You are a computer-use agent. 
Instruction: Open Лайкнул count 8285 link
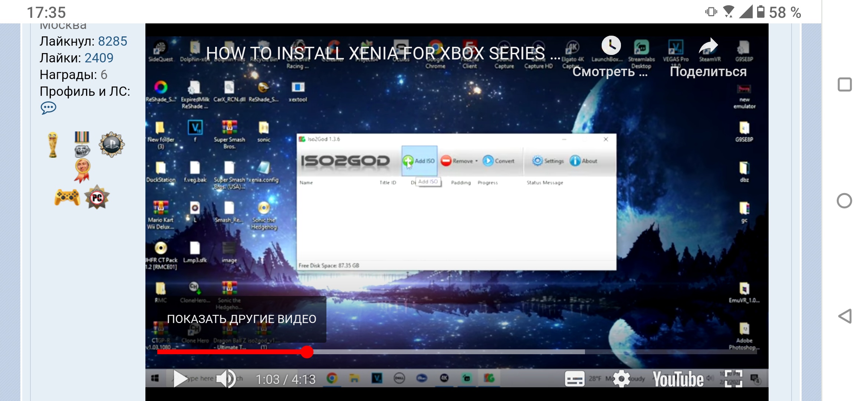tap(112, 41)
